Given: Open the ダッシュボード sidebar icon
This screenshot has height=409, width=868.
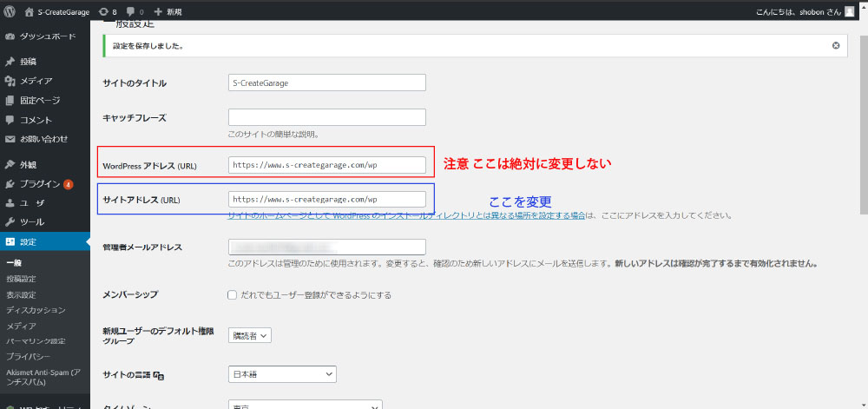Looking at the screenshot, I should coord(10,36).
